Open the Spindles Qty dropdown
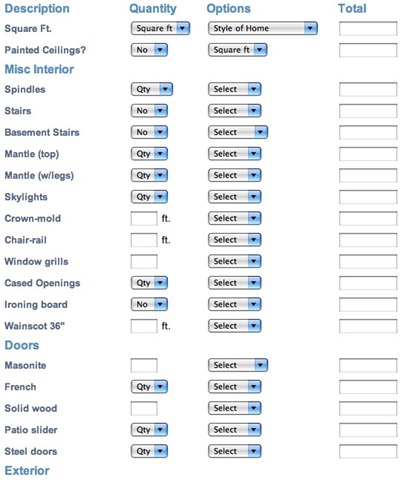 pos(152,89)
